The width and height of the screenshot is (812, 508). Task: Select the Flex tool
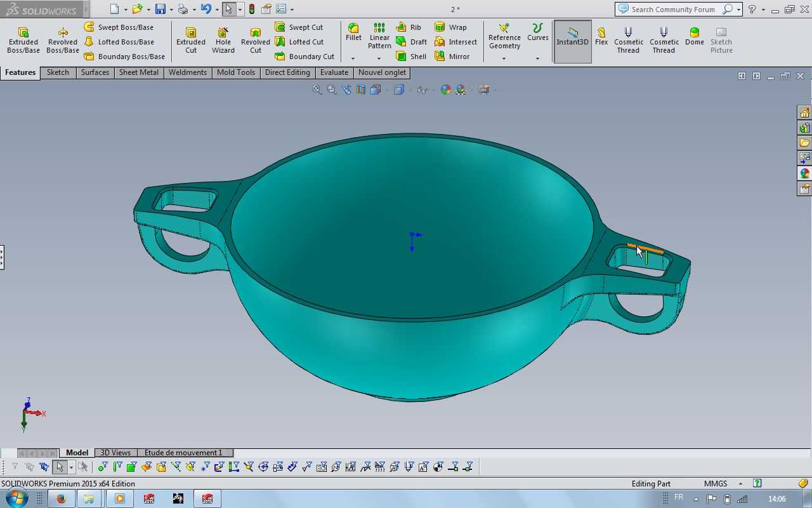pyautogui.click(x=601, y=36)
